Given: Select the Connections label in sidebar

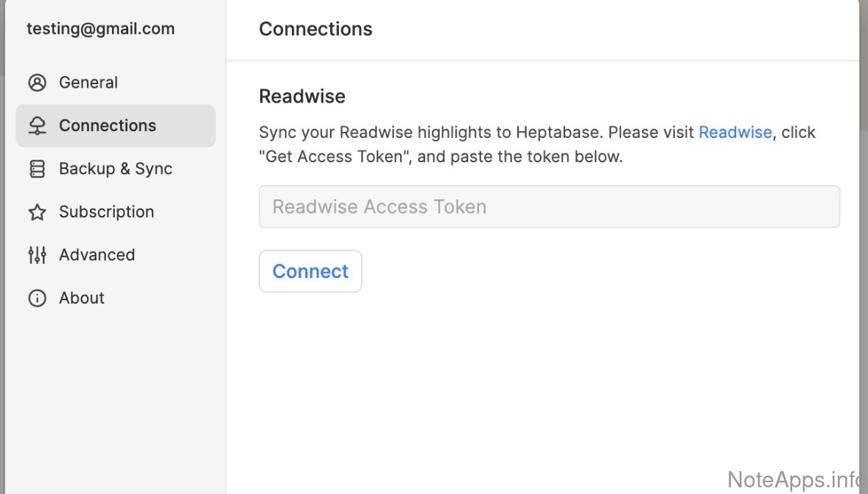Looking at the screenshot, I should pos(108,126).
